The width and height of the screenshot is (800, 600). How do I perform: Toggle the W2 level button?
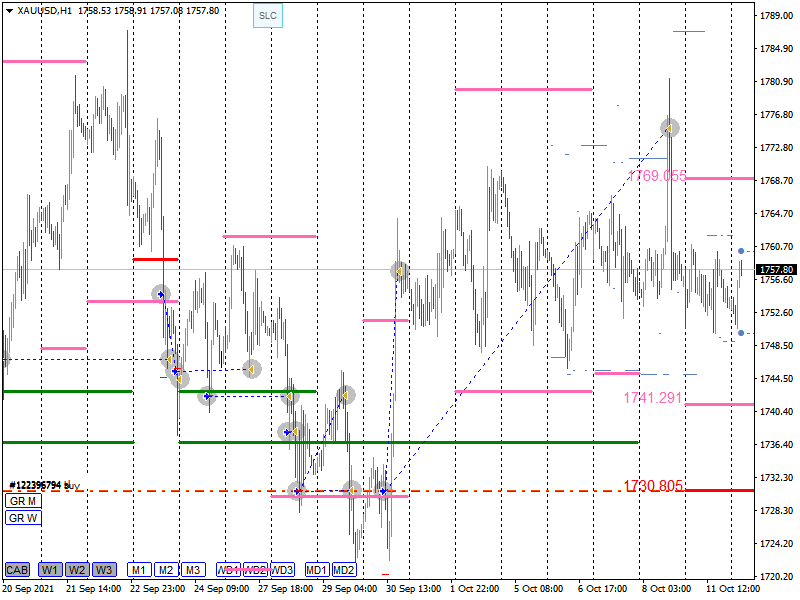tap(77, 569)
